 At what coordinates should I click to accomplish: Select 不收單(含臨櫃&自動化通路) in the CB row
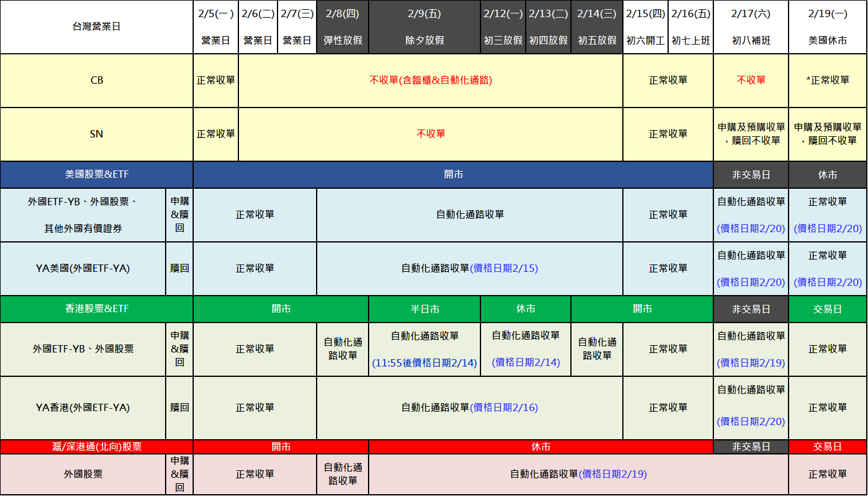431,81
